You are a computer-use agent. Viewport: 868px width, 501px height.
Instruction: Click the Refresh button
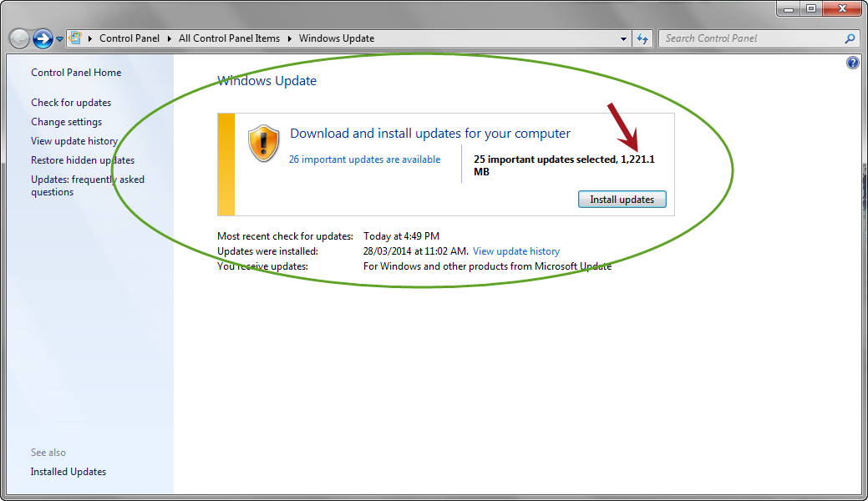(642, 38)
